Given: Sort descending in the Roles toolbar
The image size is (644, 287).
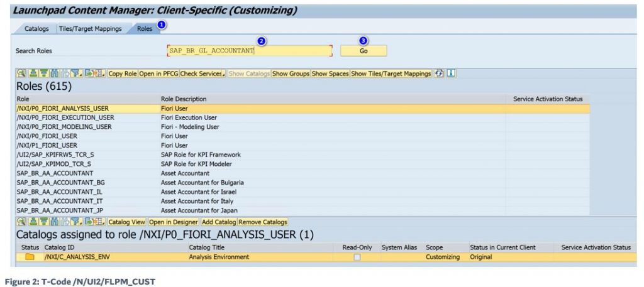Looking at the screenshot, I should 44,74.
